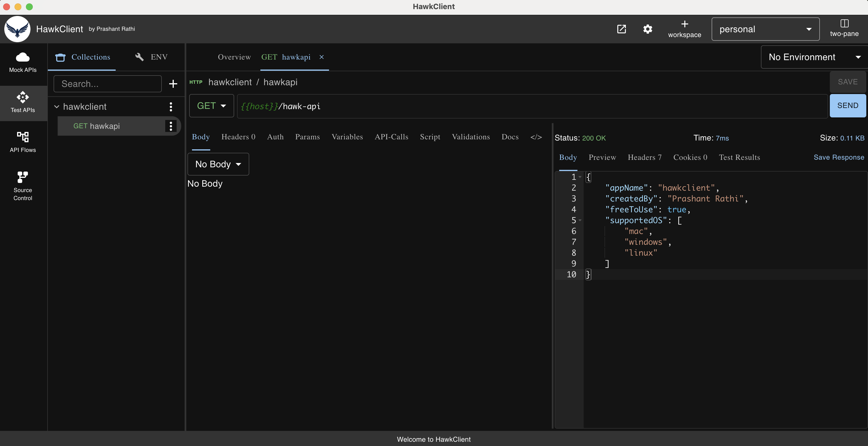Open the Source Control panel
The image size is (868, 446).
click(22, 186)
